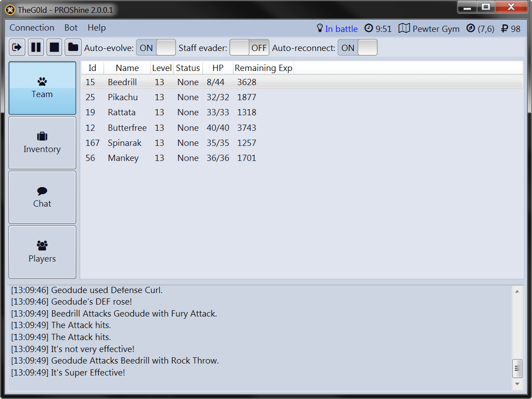Click the start/exit bot arrow icon
The image size is (532, 399).
click(16, 47)
